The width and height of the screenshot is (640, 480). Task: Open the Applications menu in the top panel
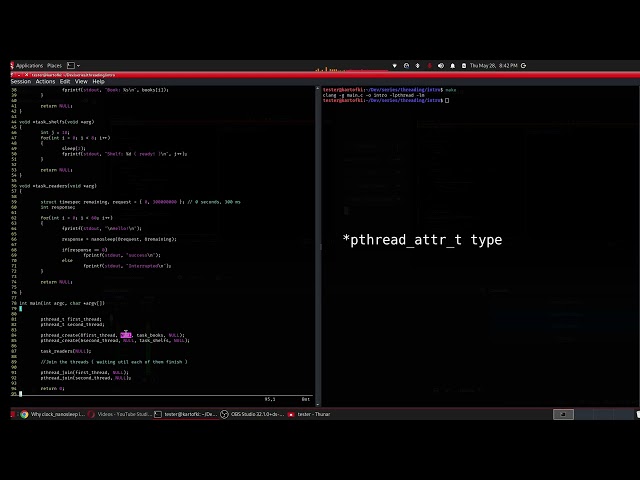(29, 66)
